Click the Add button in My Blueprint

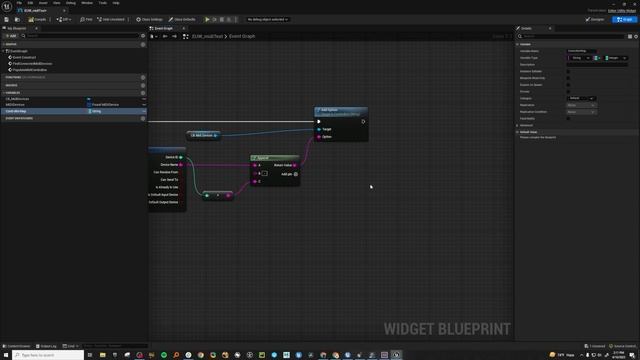11,36
